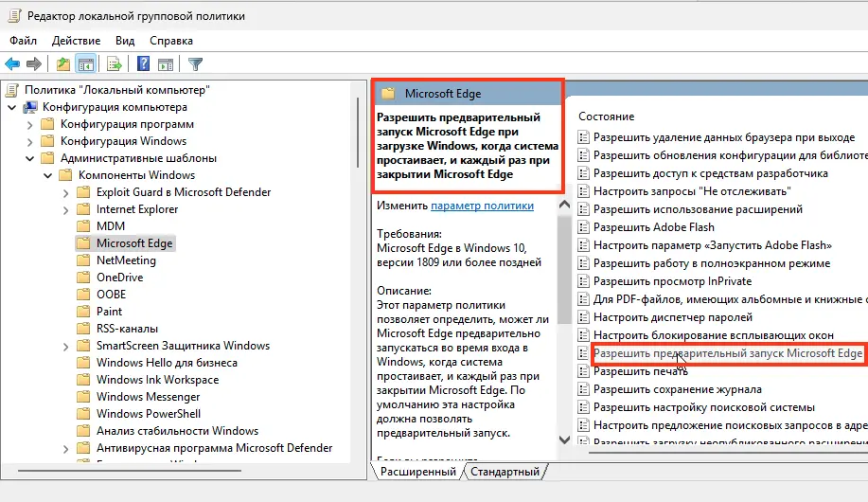The height and width of the screenshot is (502, 868).
Task: Open the параметр политики link
Action: tap(482, 206)
